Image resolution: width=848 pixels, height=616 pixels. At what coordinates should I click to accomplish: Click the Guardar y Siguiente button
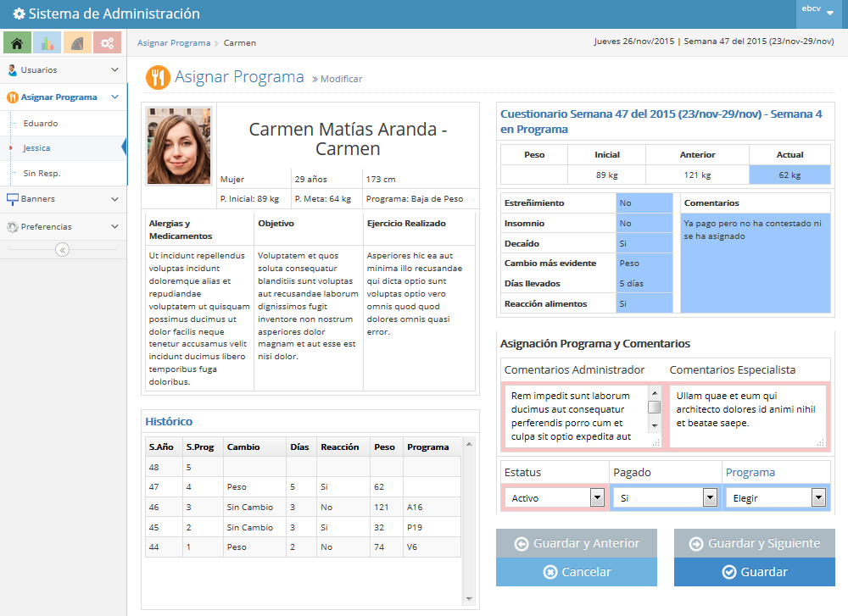tap(754, 543)
